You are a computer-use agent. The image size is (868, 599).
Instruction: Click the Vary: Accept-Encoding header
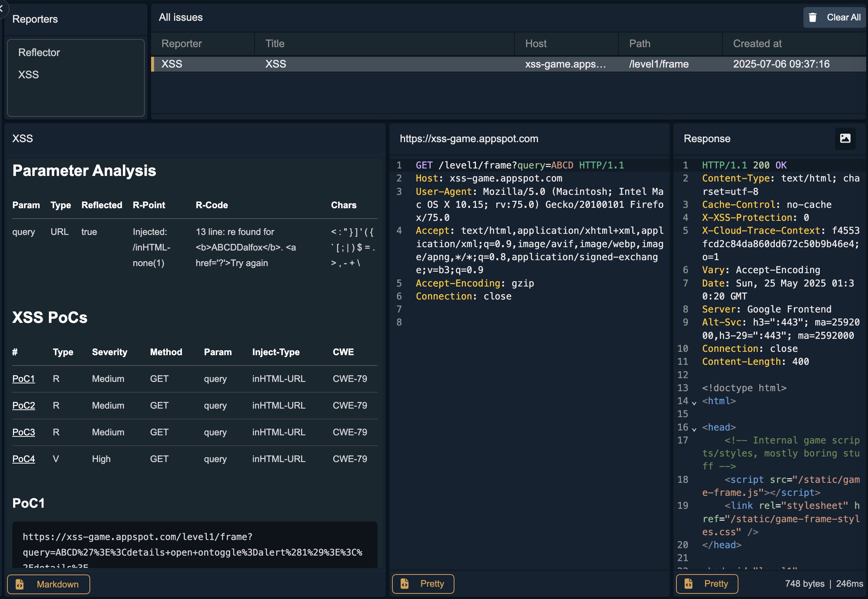pos(761,270)
